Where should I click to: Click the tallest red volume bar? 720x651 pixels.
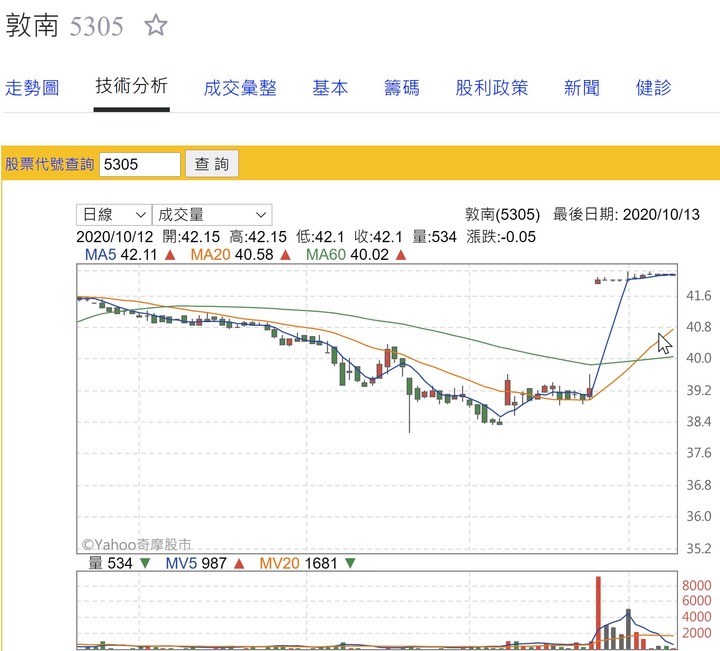coord(598,612)
